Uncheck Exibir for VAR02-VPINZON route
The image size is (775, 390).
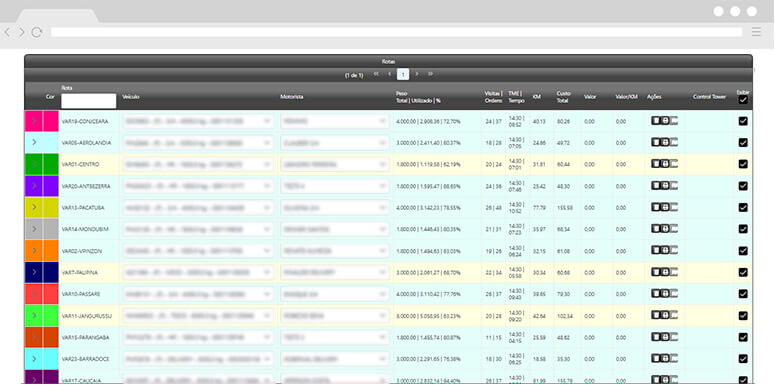tap(743, 251)
